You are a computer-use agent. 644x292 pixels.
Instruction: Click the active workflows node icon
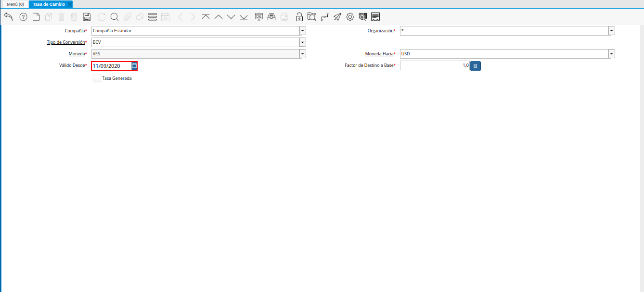click(325, 17)
